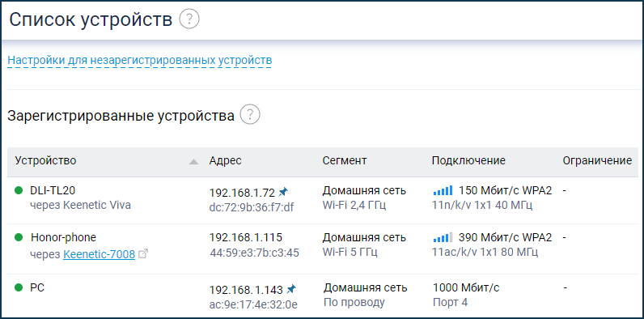Click pin icon next to 192.168.1.143
This screenshot has height=319, width=644.
click(x=291, y=289)
